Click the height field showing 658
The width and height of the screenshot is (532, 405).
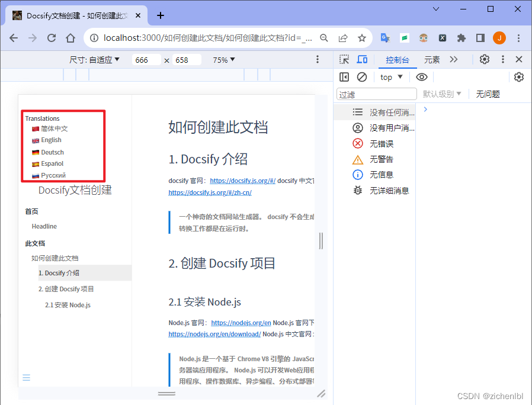click(x=187, y=60)
